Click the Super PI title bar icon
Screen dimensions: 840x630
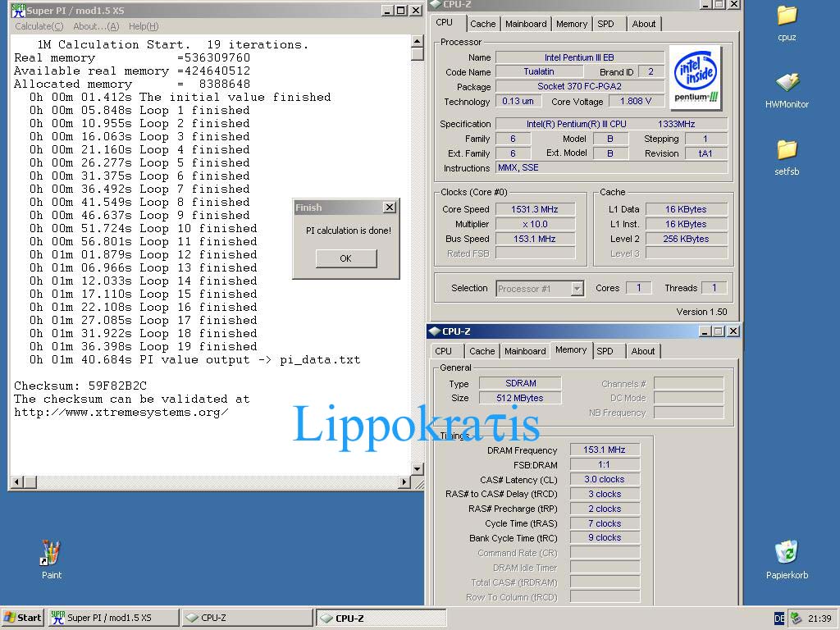(18, 11)
